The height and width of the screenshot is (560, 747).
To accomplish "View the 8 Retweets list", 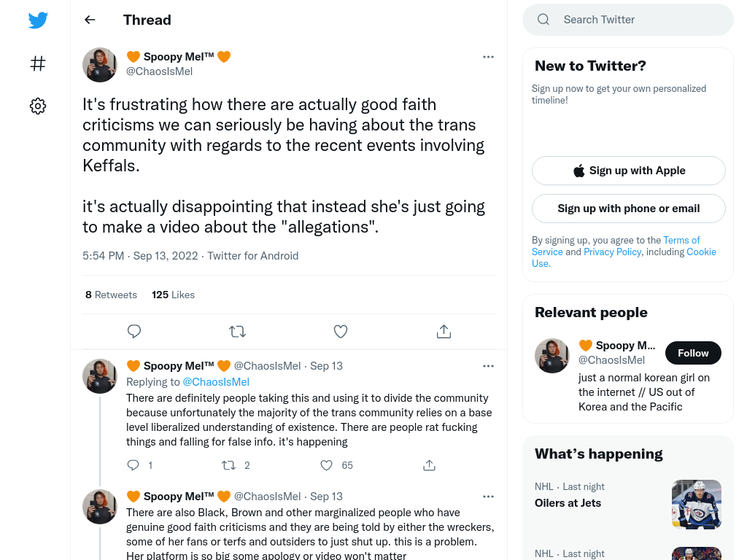I will click(111, 295).
